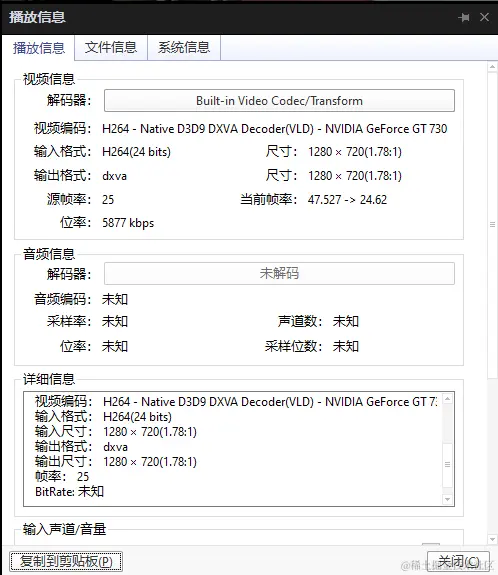Click the 5877 kbps bitrate value
The width and height of the screenshot is (498, 575).
[128, 223]
